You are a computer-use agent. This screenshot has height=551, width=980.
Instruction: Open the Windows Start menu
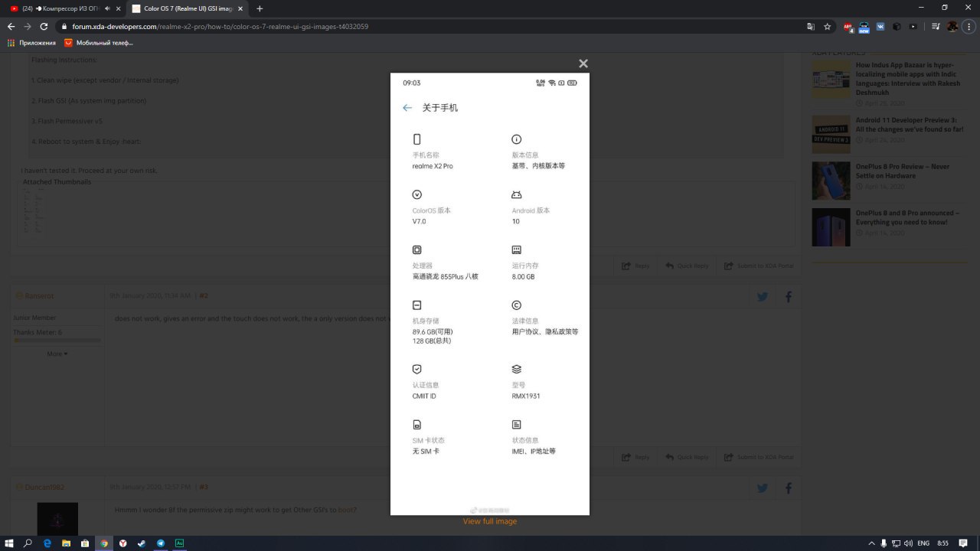pyautogui.click(x=9, y=543)
